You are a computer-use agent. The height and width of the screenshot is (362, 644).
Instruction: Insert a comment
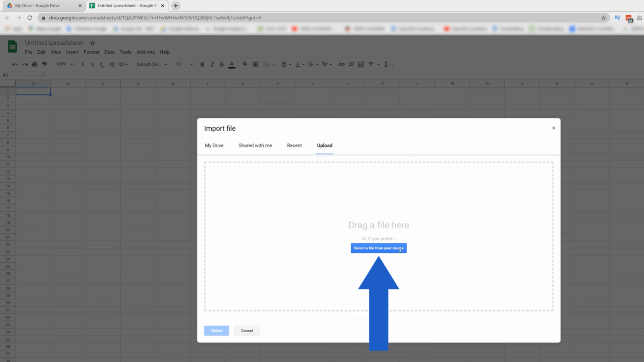351,64
